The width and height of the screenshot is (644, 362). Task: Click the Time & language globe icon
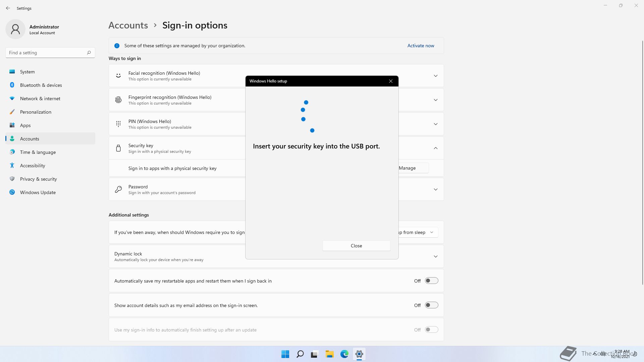pyautogui.click(x=12, y=152)
